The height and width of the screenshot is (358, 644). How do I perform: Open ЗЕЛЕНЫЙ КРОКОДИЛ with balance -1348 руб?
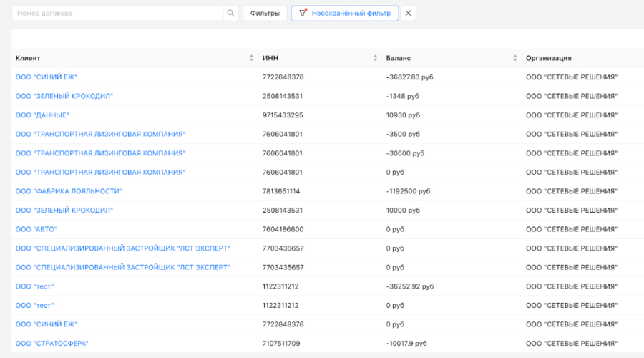pyautogui.click(x=64, y=96)
